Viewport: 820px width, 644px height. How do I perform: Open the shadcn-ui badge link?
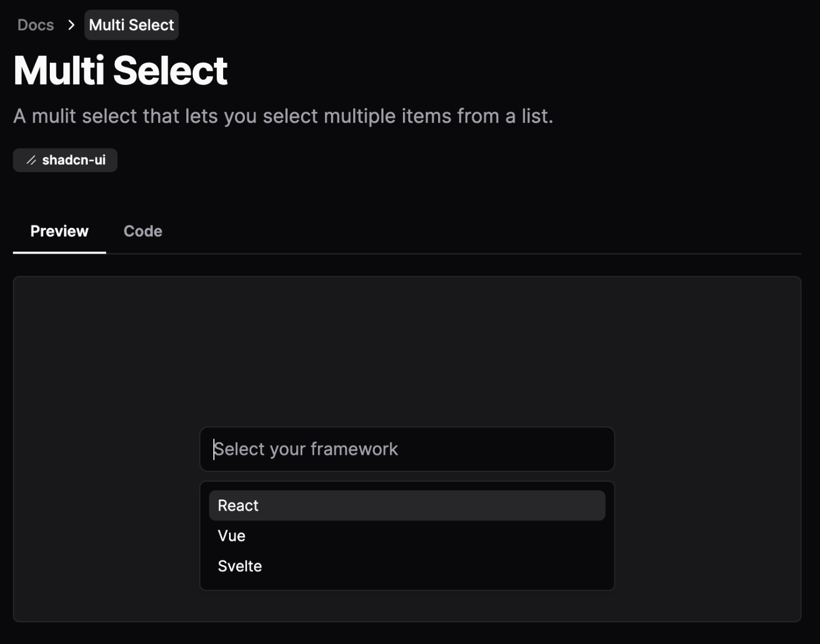coord(65,160)
